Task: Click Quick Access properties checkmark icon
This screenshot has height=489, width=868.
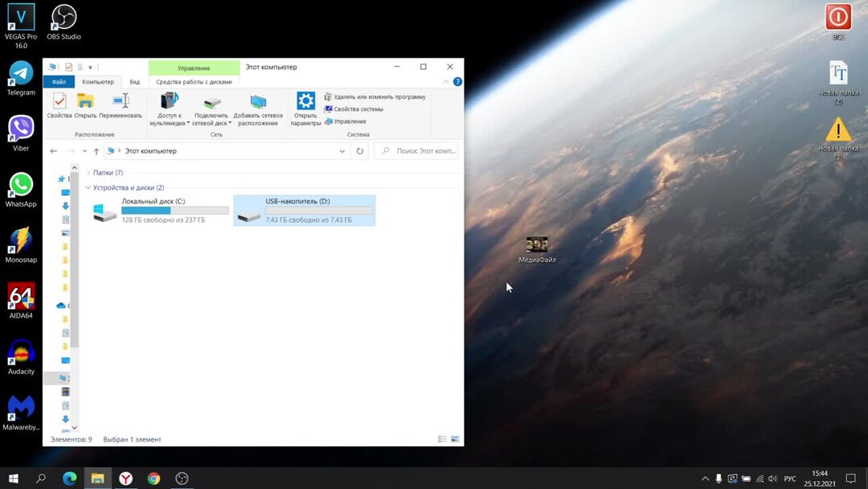Action: (x=68, y=67)
